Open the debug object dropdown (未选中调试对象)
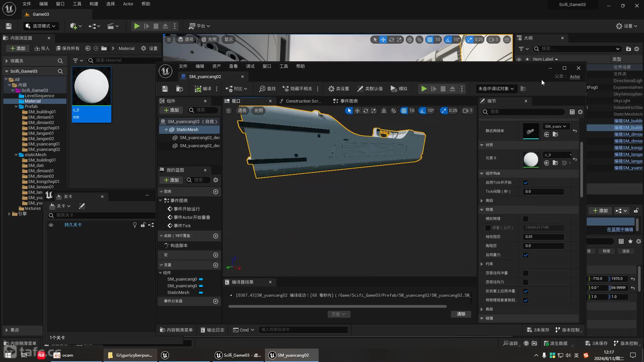The height and width of the screenshot is (362, 644). click(x=496, y=89)
